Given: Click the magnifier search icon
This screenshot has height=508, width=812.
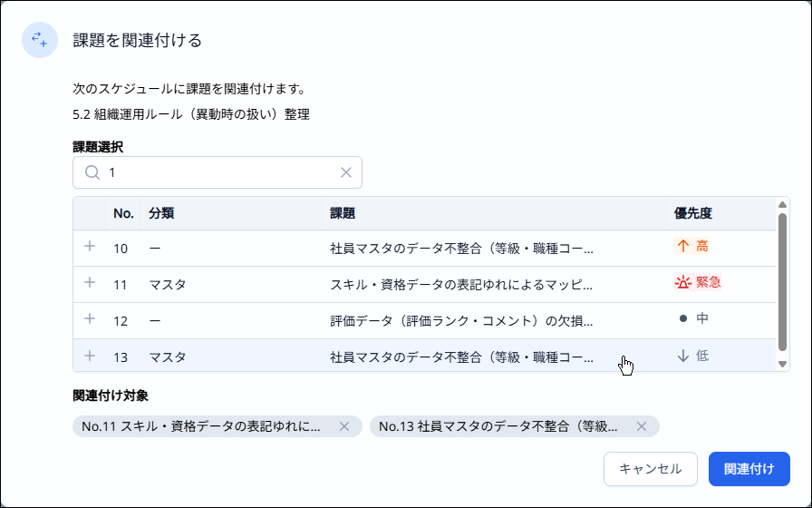Looking at the screenshot, I should (x=92, y=172).
